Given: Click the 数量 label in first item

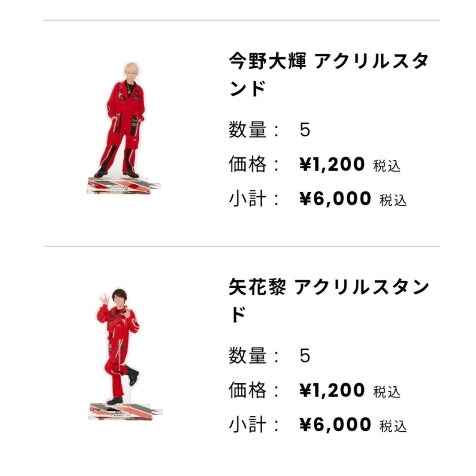Looking at the screenshot, I should coord(248,130).
